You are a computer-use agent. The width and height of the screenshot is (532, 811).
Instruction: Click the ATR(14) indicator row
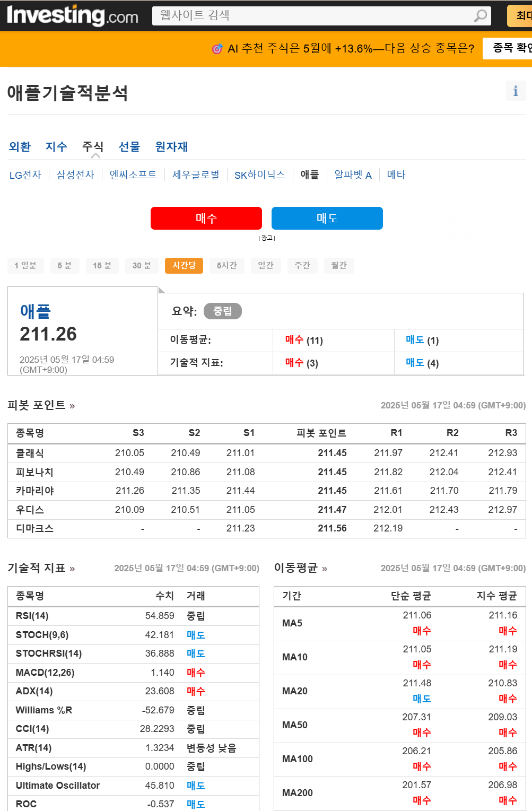click(134, 748)
